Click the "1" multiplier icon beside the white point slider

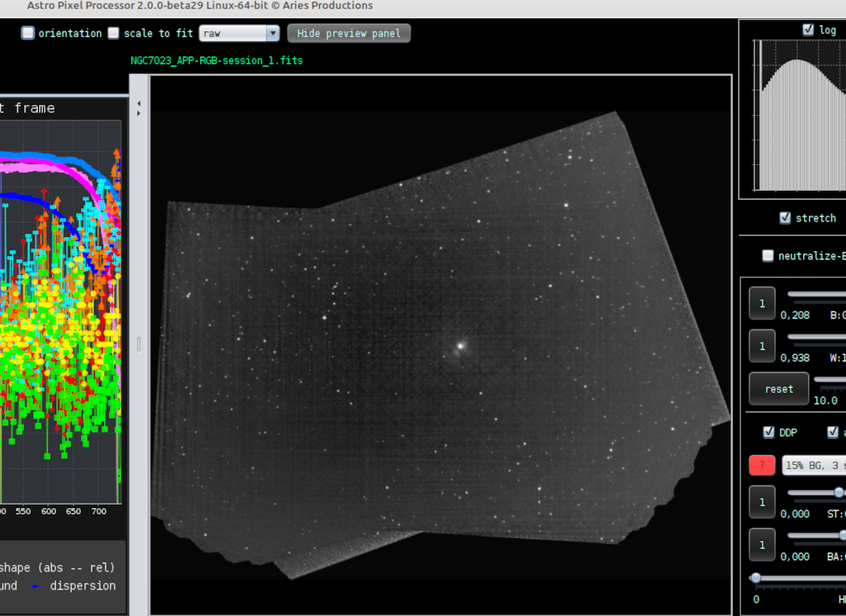(x=761, y=346)
